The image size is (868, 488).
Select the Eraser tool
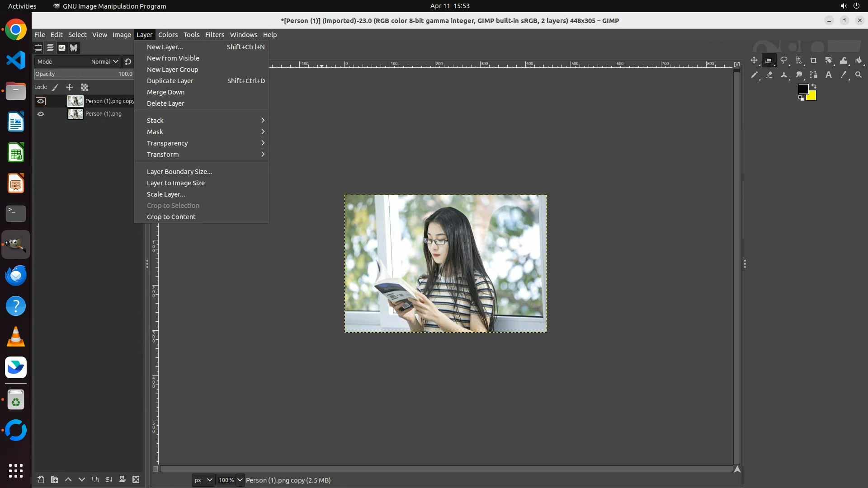click(x=769, y=75)
